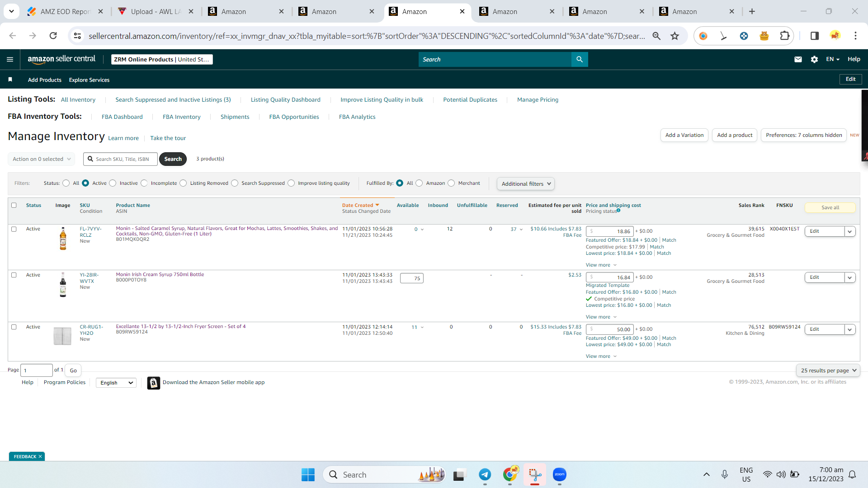
Task: Select the Incomplete status filter
Action: [x=144, y=183]
